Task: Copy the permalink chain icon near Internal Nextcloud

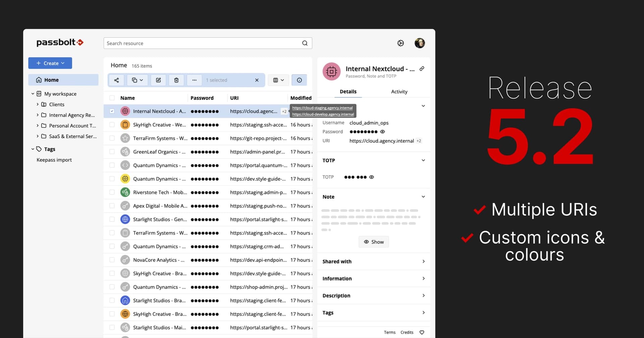Action: click(422, 68)
